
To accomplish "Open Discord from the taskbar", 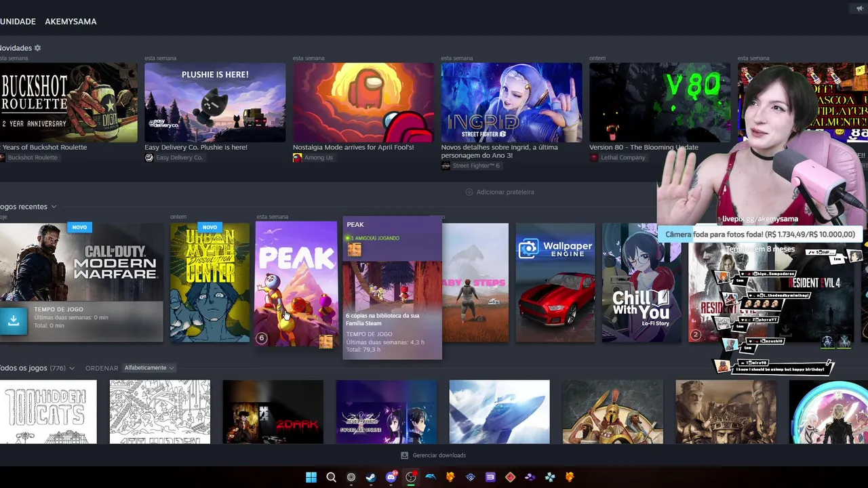I will tap(391, 477).
